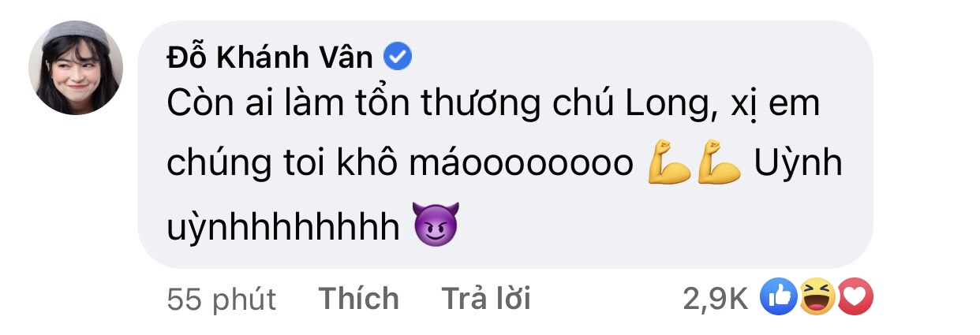Click the blue verified badge
The height and width of the screenshot is (335, 980).
[x=396, y=58]
